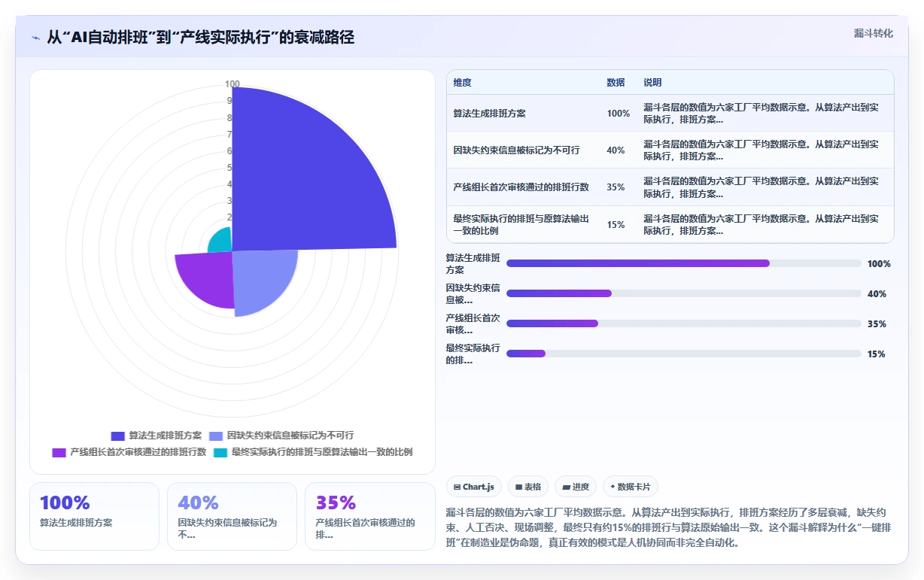The height and width of the screenshot is (580, 924).
Task: Toggle legend entry 产线组长首次审核通过的排班行数
Action: click(x=129, y=452)
